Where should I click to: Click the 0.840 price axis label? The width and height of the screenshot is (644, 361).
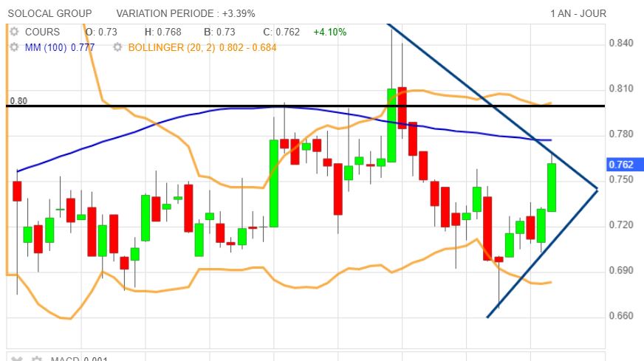coord(621,43)
